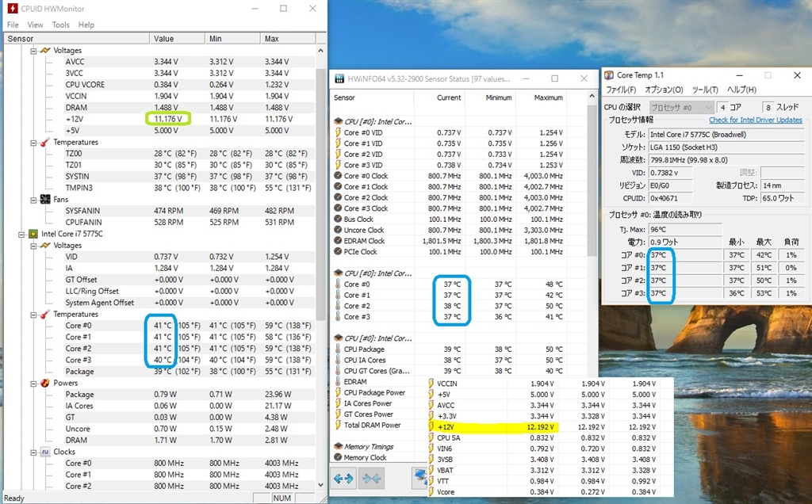Open the プロセッサ #0 CPU selection dropdown
This screenshot has height=504, width=812.
point(681,107)
